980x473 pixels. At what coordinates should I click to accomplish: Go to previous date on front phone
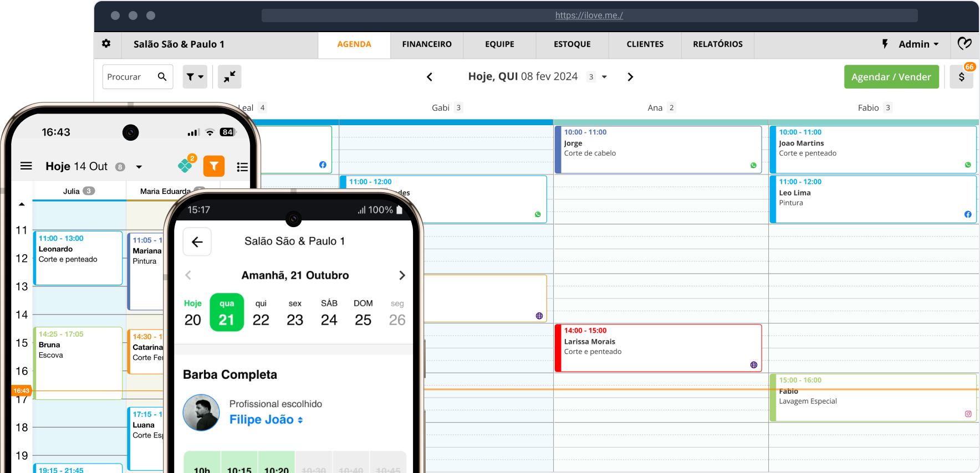pyautogui.click(x=188, y=275)
